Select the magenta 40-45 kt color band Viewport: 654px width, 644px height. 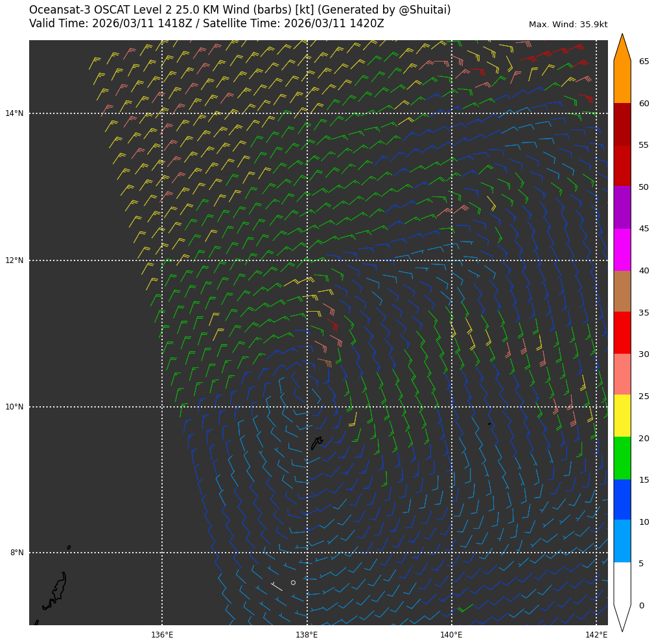tap(622, 249)
